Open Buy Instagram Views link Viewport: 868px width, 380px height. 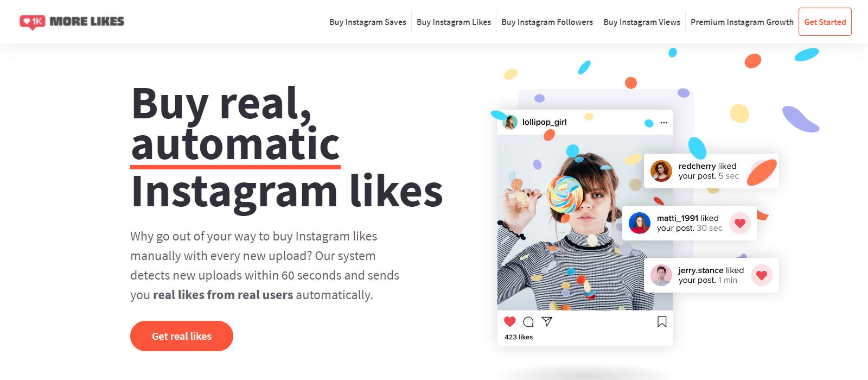point(642,22)
